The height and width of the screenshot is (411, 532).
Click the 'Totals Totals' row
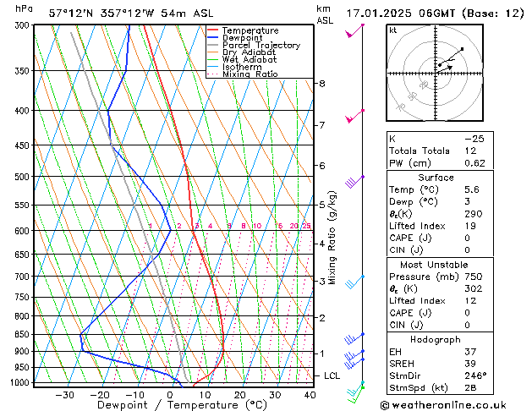pos(440,151)
